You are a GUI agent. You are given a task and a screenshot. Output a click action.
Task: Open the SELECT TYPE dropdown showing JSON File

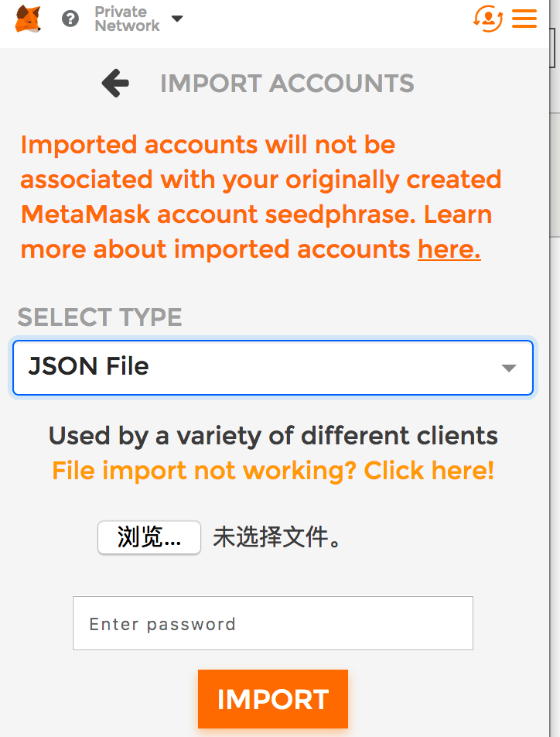[x=272, y=368]
